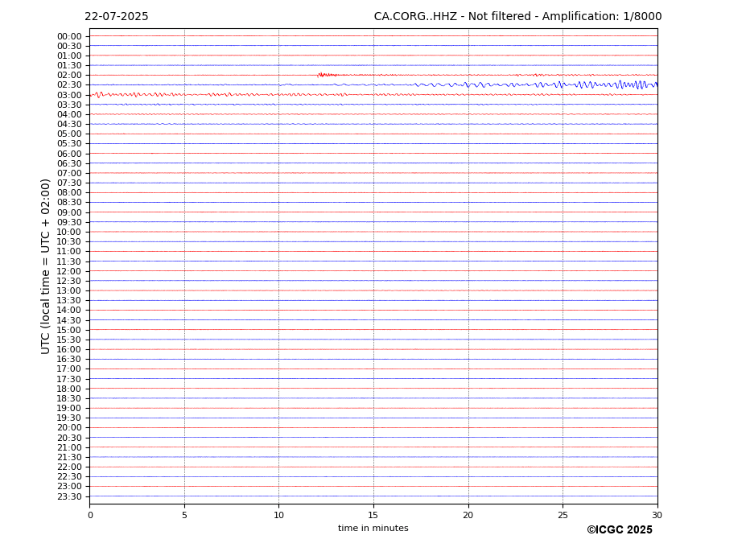
Task: Click the 01:00 time row label
Action: 69,56
